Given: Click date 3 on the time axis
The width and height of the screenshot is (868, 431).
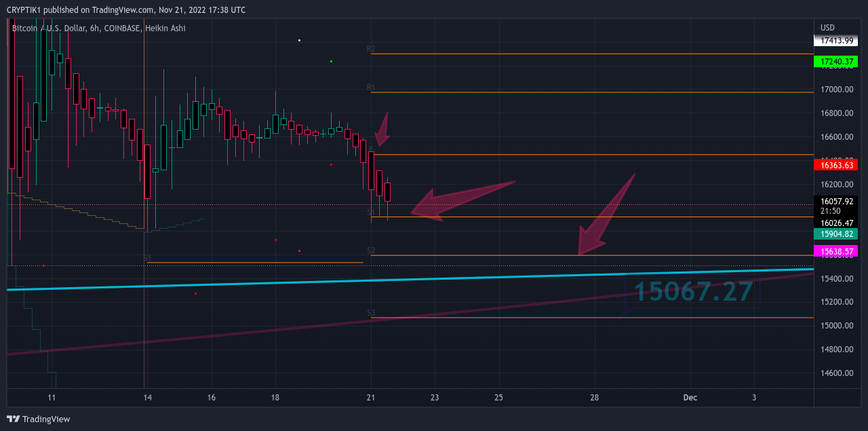Looking at the screenshot, I should [x=754, y=398].
